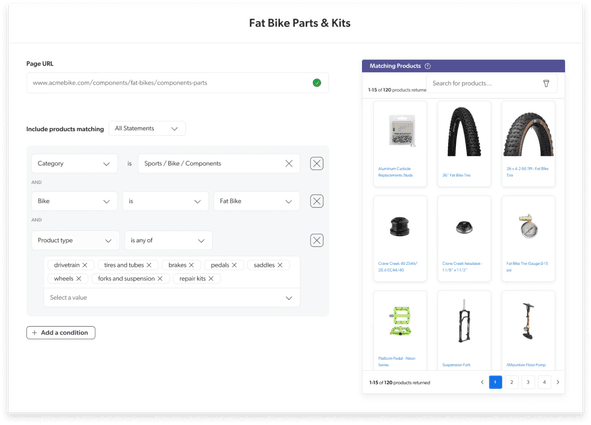This screenshot has width=591, height=425.
Task: Jump to page 4 of results
Action: [544, 382]
